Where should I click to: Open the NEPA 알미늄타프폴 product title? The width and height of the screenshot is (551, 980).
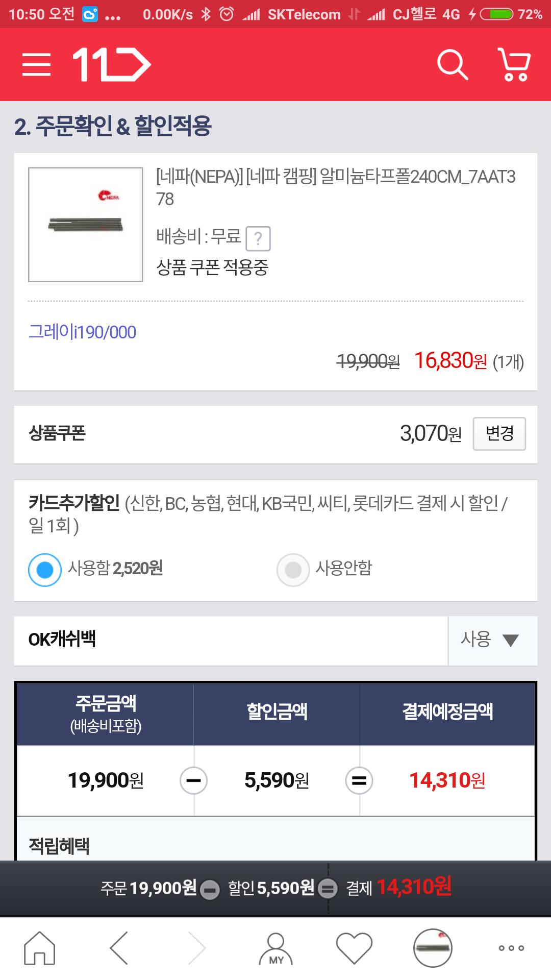click(x=335, y=187)
